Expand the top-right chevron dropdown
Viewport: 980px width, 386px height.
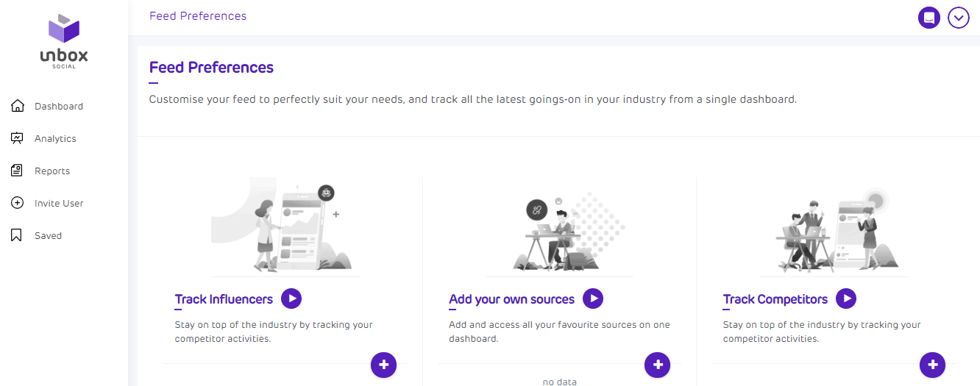point(959,18)
